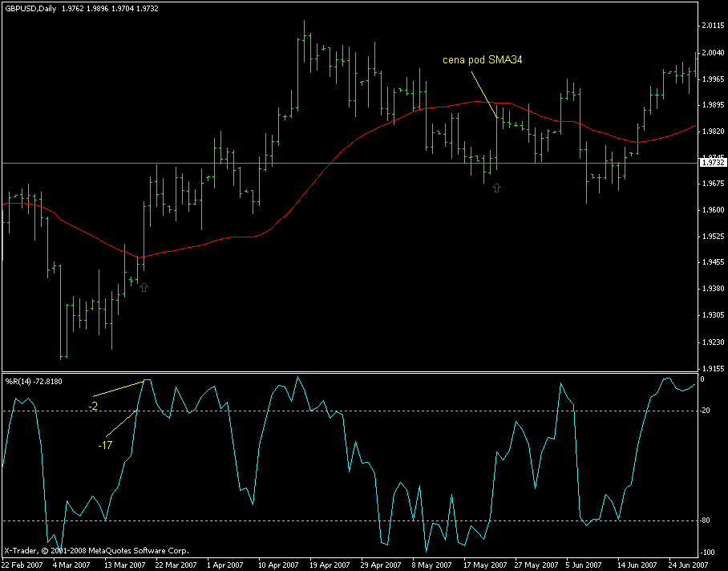This screenshot has height=571, width=728.
Task: Click the red up arrow below the May bars
Action: [497, 188]
